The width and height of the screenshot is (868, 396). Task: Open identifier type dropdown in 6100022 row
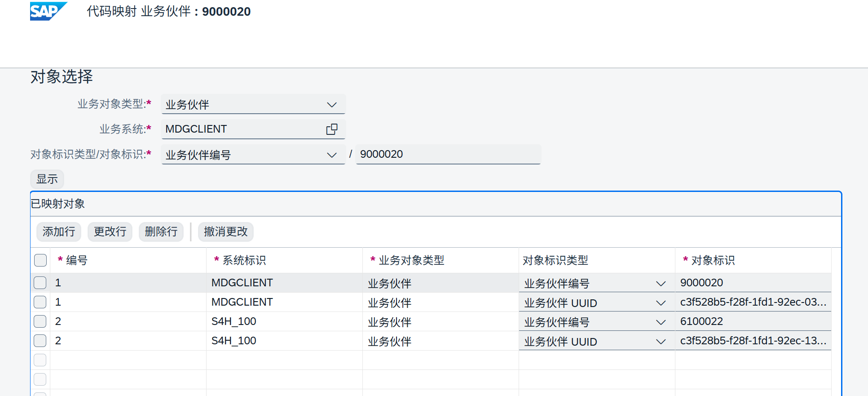(661, 322)
